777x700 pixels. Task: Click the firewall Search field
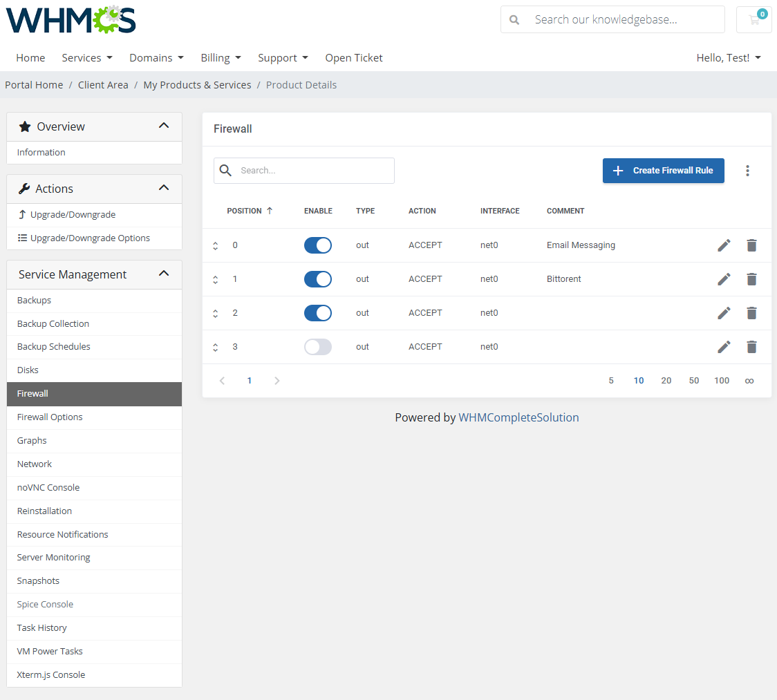pos(303,171)
